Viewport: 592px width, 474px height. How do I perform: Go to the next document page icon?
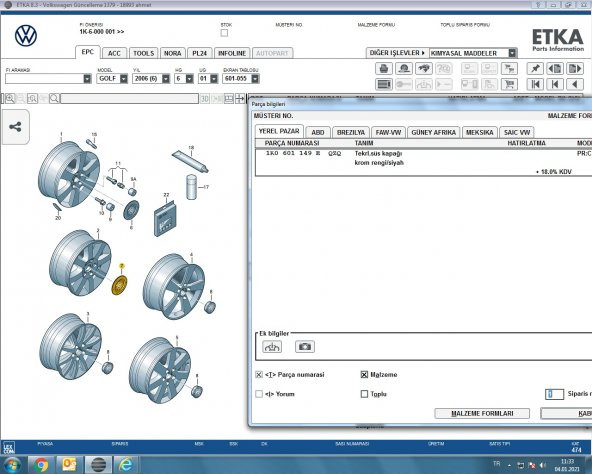point(575,69)
